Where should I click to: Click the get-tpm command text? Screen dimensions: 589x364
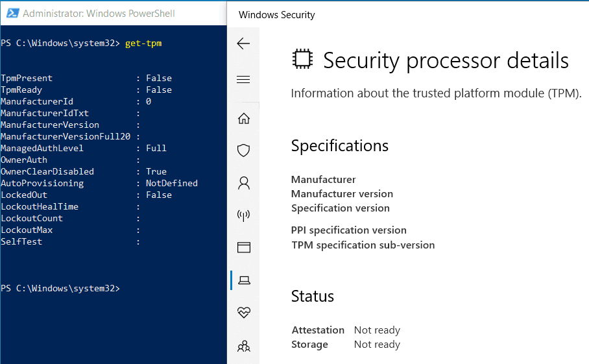143,43
